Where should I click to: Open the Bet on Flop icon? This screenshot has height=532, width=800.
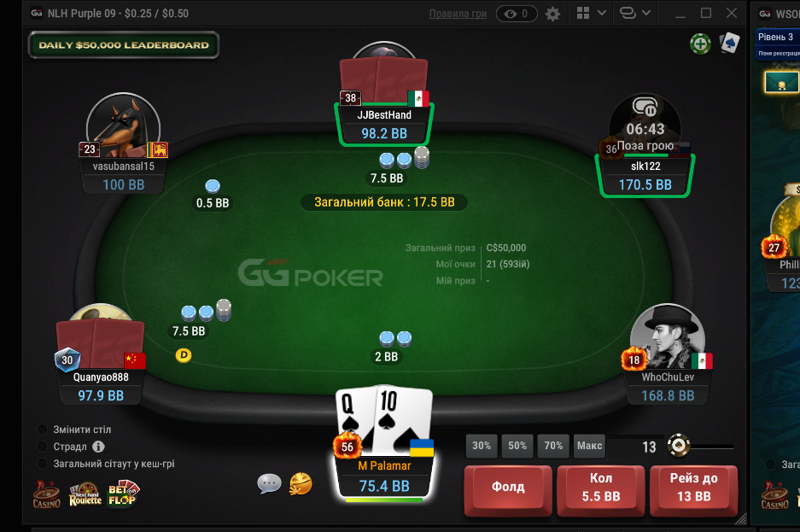tap(122, 493)
